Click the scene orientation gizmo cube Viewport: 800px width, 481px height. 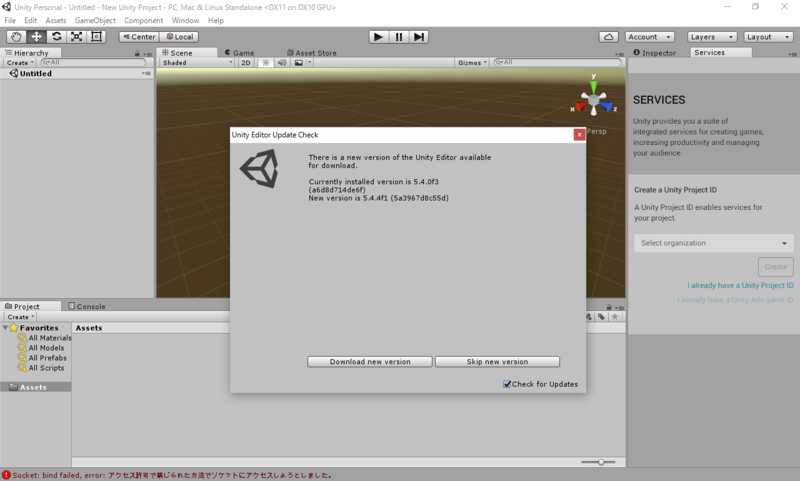coord(593,98)
